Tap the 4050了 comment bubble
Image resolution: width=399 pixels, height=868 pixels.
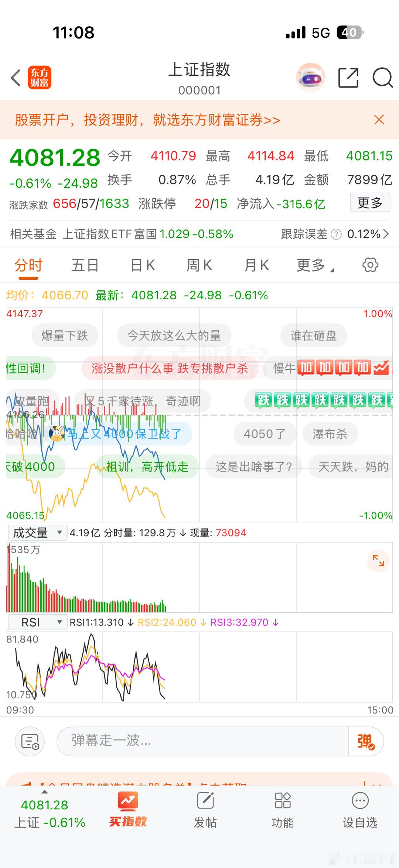265,434
